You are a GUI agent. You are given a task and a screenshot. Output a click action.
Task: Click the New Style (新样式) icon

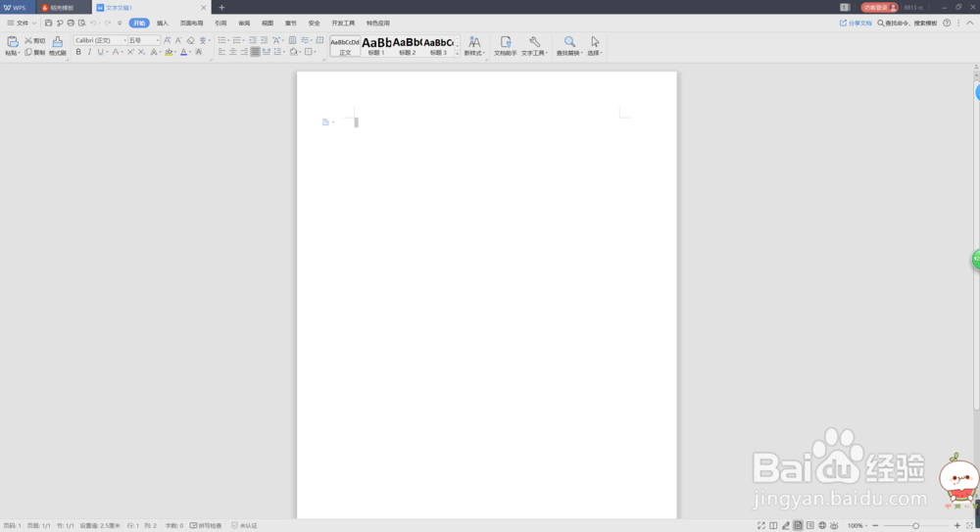click(x=474, y=42)
